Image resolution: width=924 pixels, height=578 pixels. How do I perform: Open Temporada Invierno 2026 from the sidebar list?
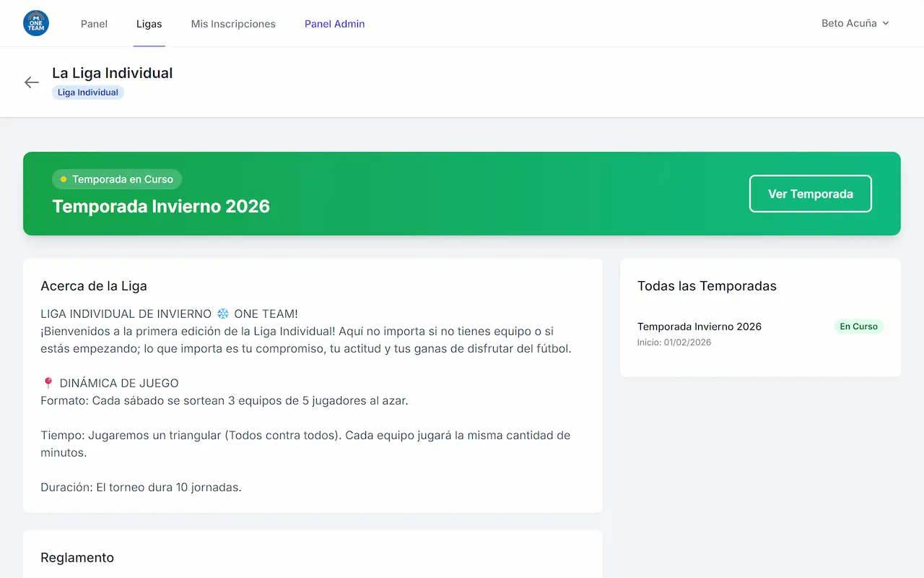pyautogui.click(x=699, y=327)
